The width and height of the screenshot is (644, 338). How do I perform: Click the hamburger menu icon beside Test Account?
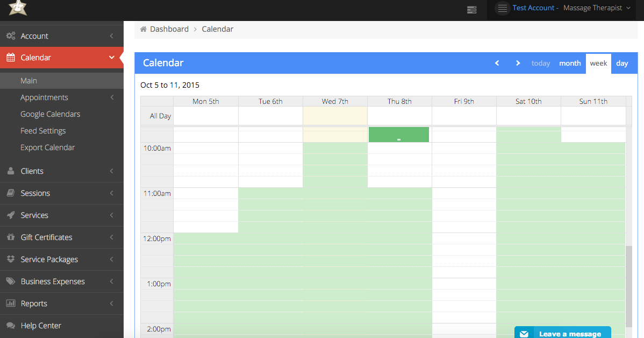point(502,8)
